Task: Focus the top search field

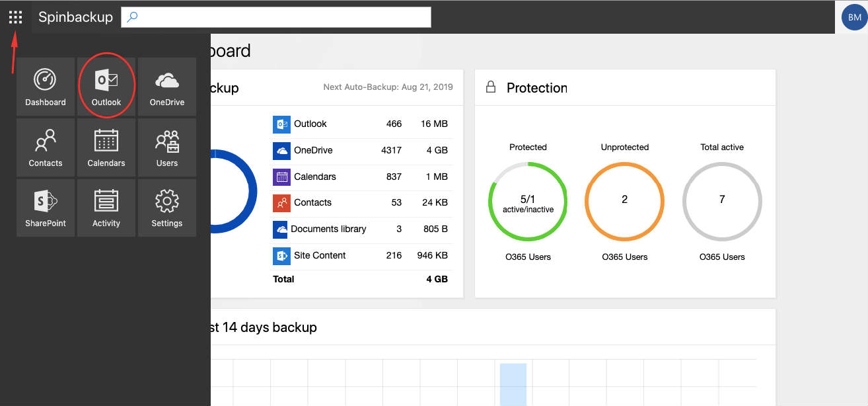Action: click(x=276, y=17)
